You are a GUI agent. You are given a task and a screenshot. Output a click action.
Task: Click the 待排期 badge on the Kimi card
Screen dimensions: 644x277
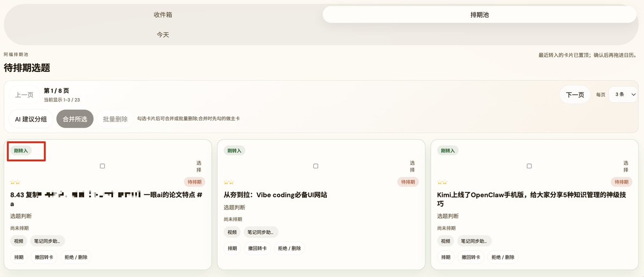(621, 182)
